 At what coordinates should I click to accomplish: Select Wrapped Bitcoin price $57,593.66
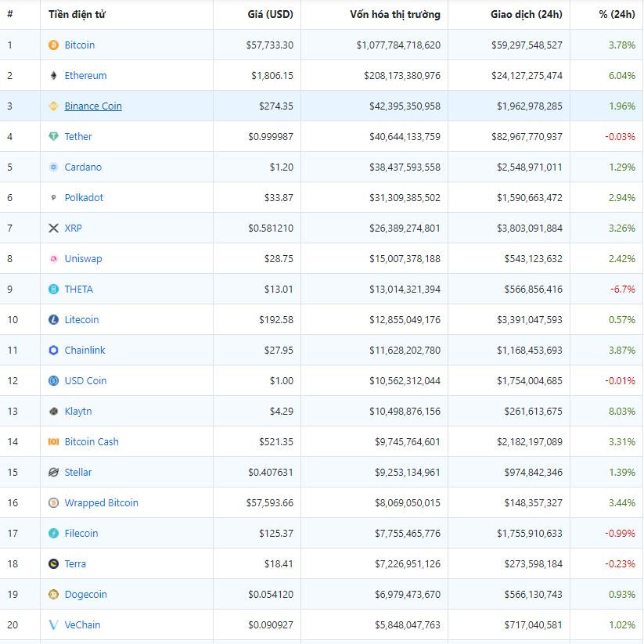click(x=270, y=502)
